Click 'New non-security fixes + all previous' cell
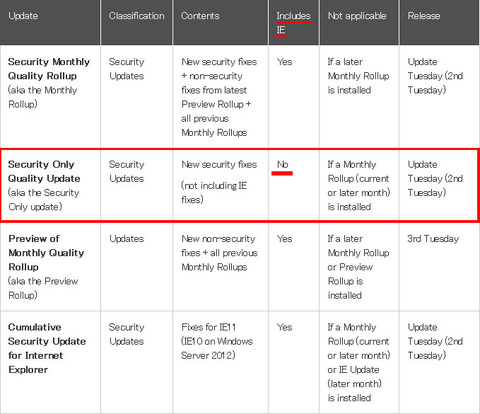 click(219, 253)
